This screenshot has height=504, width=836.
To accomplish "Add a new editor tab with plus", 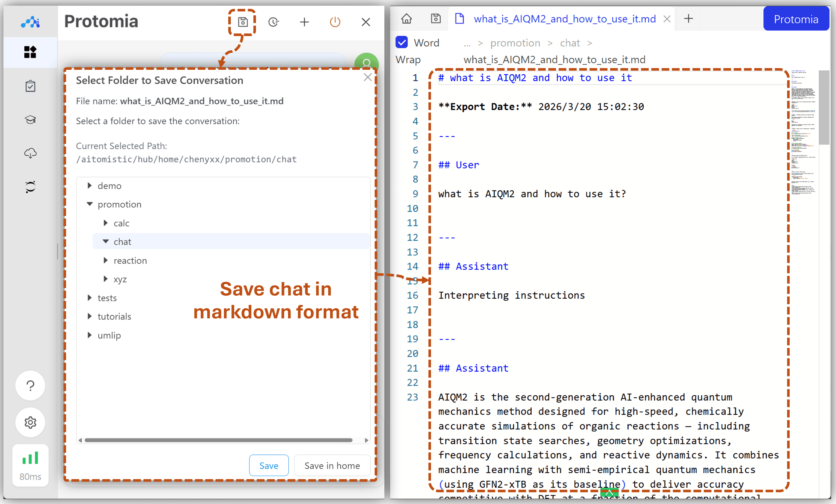I will [688, 18].
